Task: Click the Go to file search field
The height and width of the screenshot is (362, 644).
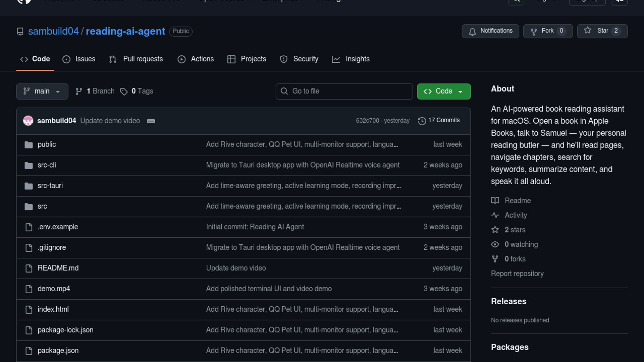Action: tap(344, 91)
